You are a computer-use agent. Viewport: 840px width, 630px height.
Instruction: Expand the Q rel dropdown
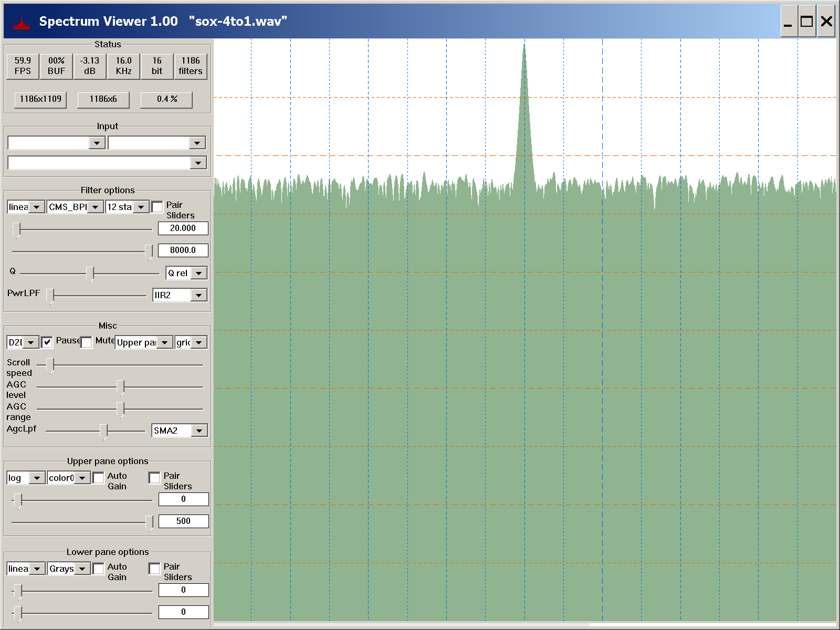[199, 274]
